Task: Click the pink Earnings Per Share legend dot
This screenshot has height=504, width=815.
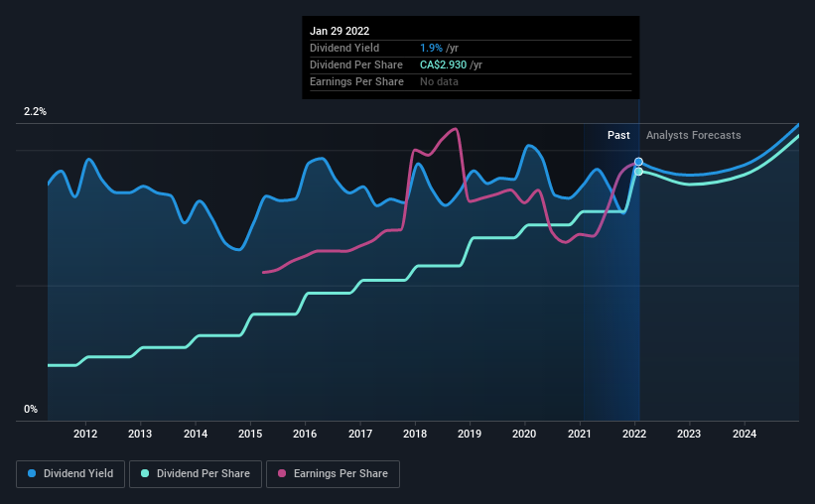Action: point(282,473)
